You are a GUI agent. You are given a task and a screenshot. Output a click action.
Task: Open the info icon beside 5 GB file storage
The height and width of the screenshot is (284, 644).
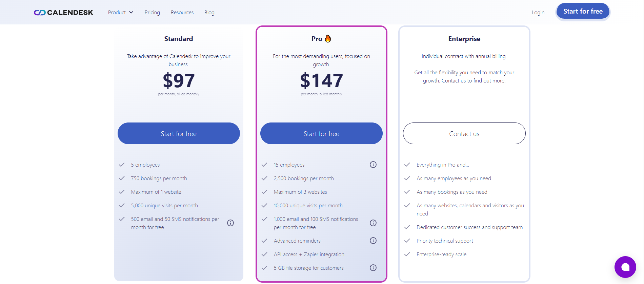click(x=373, y=268)
